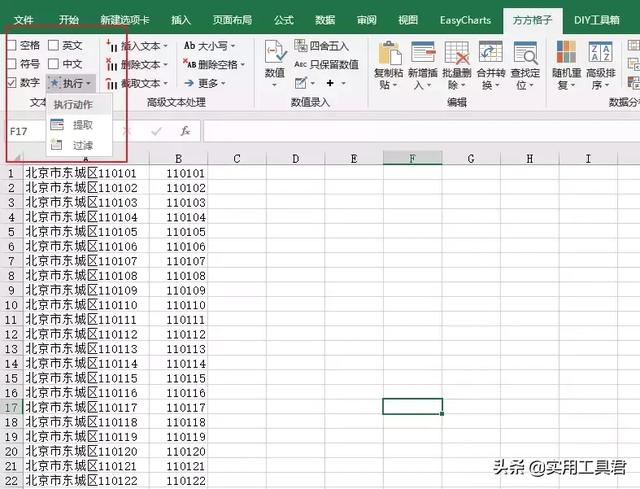Switch to the 页面布局 tab
Screen dimensions: 640x489
(232, 20)
